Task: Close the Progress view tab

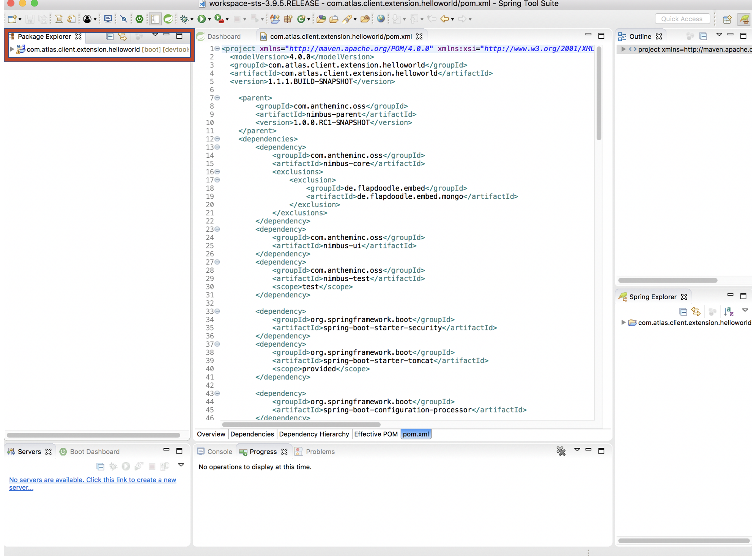Action: [x=284, y=452]
